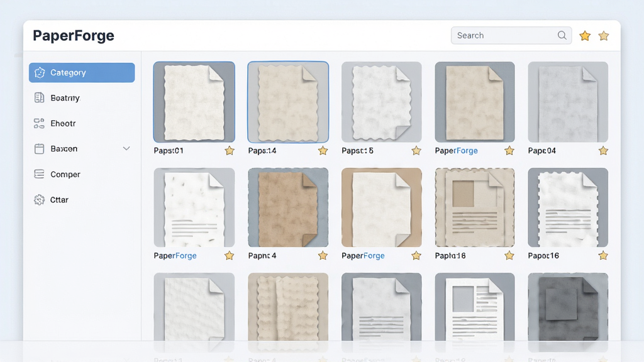Open the dark gray paper thumbnail

pyautogui.click(x=568, y=307)
